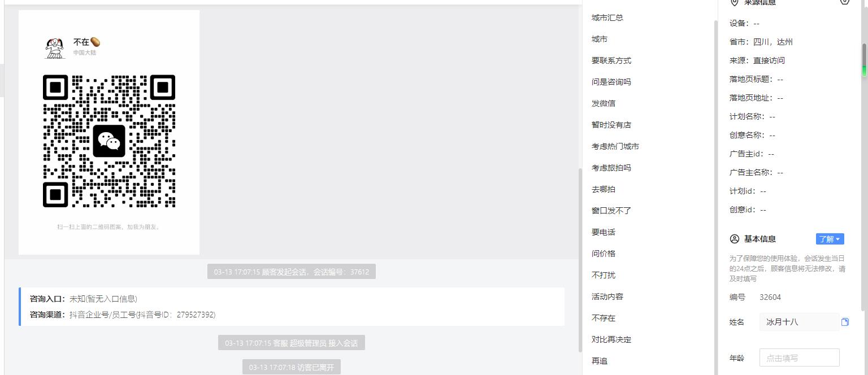The height and width of the screenshot is (375, 868).
Task: Select the 不存在 quick reply
Action: coord(604,318)
